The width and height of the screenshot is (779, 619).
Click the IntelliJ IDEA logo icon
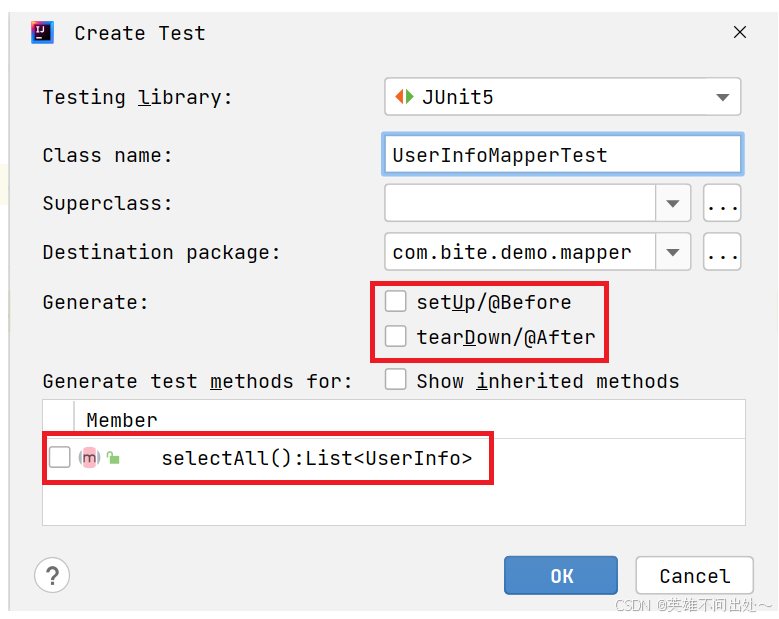[x=42, y=32]
